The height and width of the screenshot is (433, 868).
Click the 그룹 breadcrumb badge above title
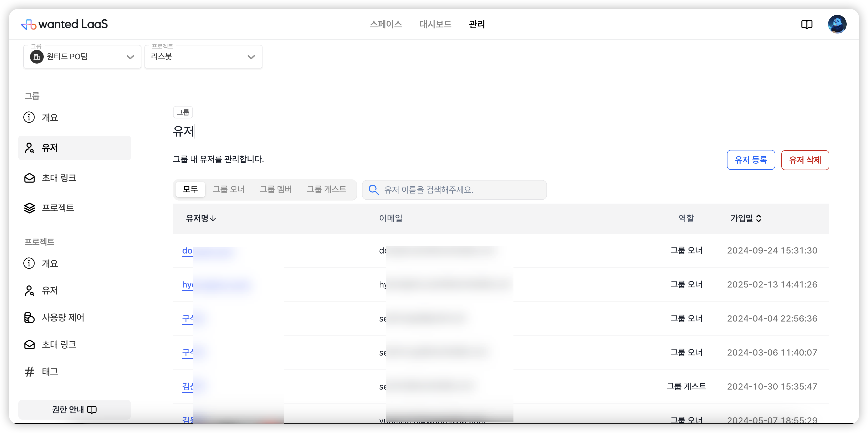(x=183, y=112)
